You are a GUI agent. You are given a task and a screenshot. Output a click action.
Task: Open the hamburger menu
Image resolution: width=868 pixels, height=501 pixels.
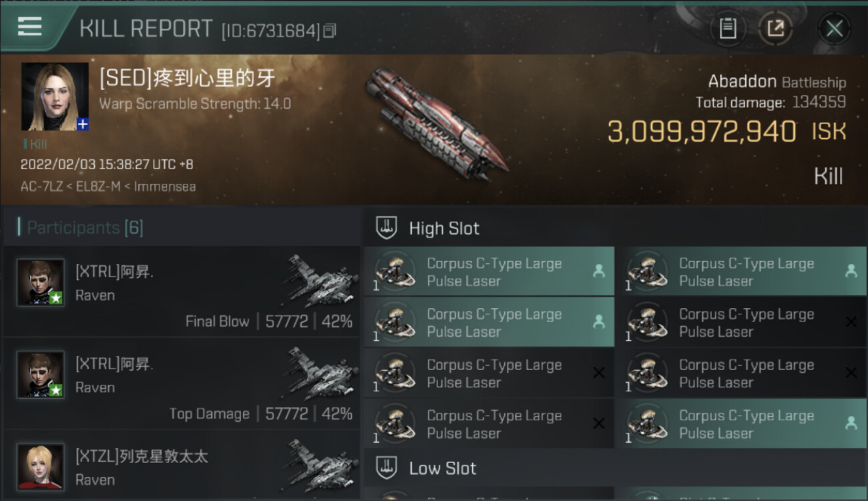(30, 27)
